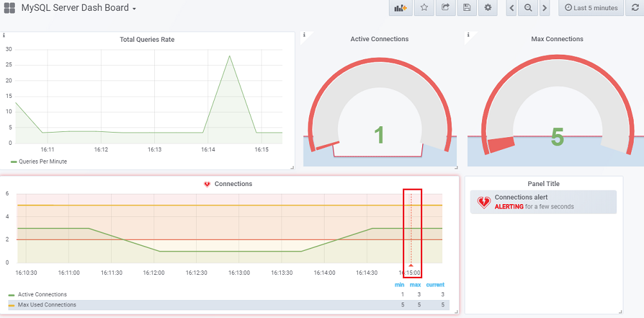The height and width of the screenshot is (318, 644).
Task: Click the Grafana dashboard grid icon
Action: point(9,8)
